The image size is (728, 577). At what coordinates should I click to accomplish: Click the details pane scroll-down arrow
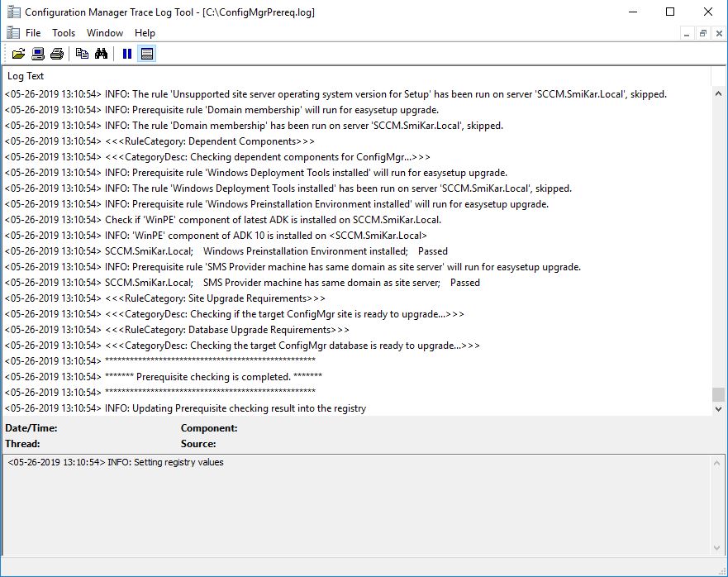(717, 548)
